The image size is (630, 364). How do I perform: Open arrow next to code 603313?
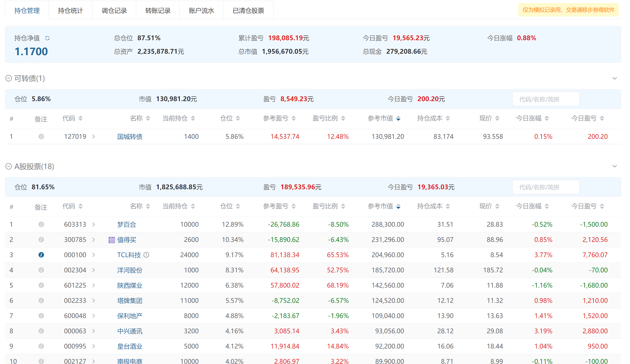93,224
